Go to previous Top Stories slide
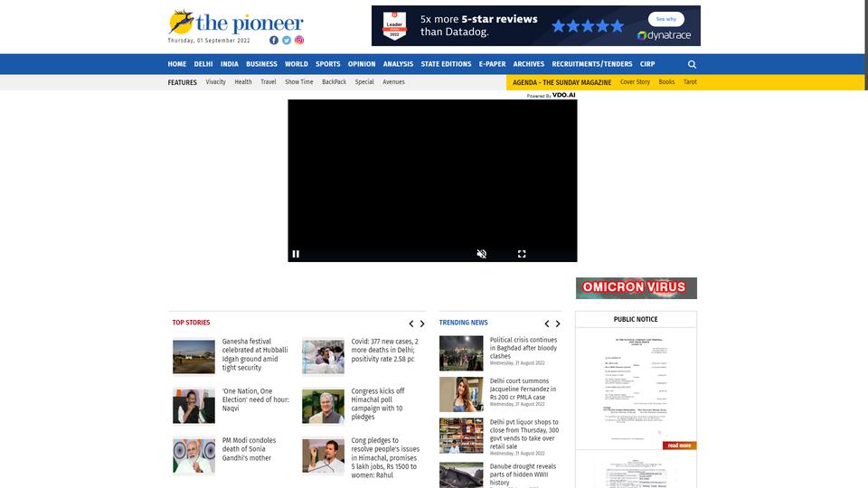868x488 pixels. (411, 324)
